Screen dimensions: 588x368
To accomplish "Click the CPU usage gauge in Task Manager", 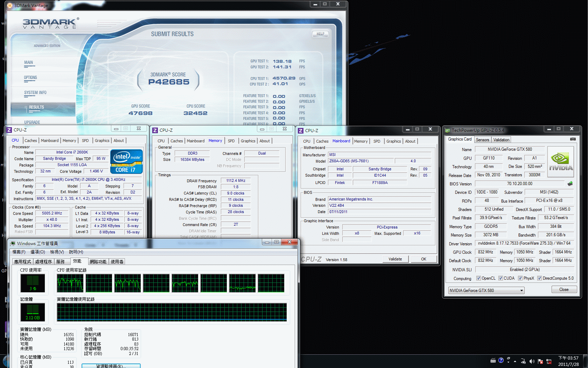I will tap(33, 283).
